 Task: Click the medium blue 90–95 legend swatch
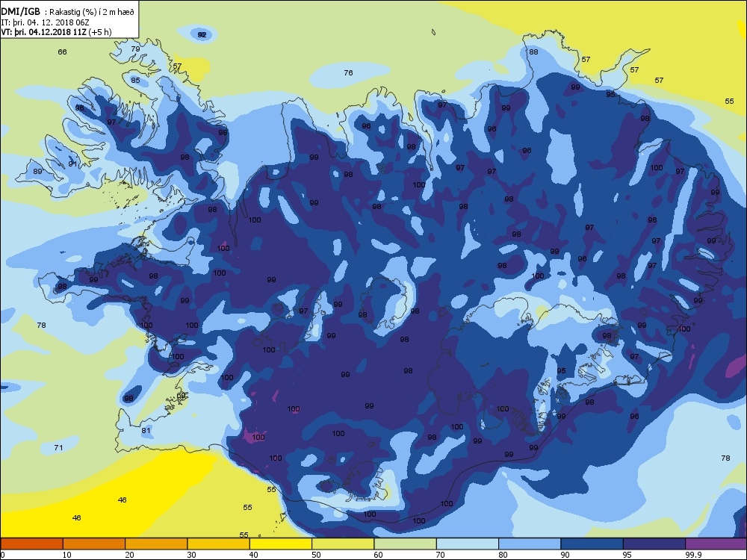[x=592, y=544]
